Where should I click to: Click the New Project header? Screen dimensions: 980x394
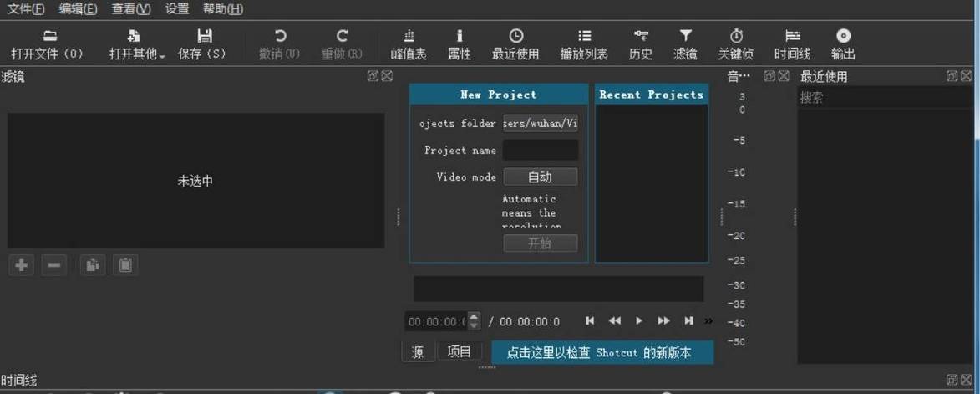pyautogui.click(x=499, y=95)
